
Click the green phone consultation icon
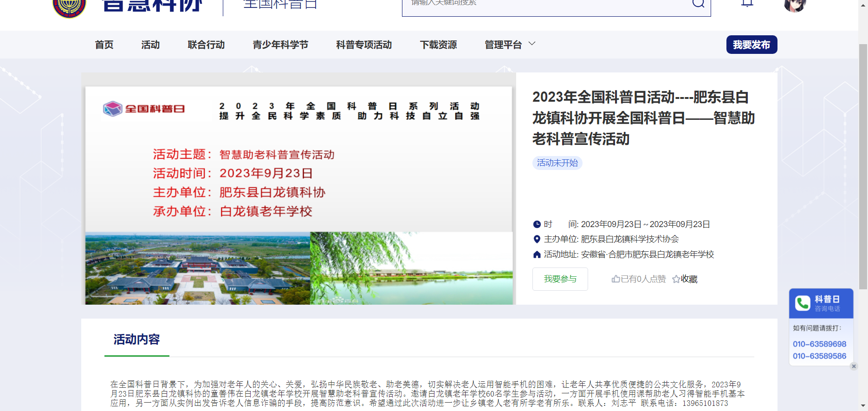803,303
